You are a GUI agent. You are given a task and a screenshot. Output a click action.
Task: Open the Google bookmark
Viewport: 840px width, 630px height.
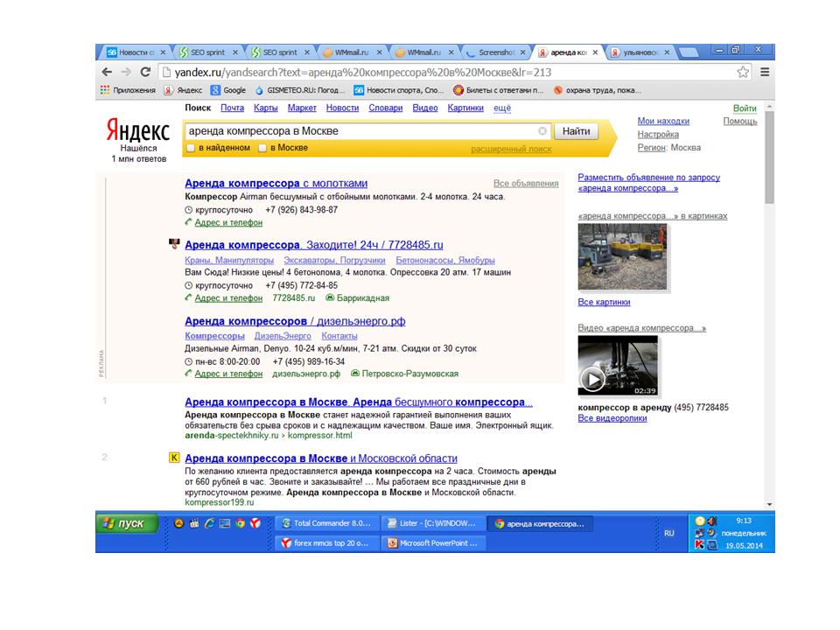228,90
